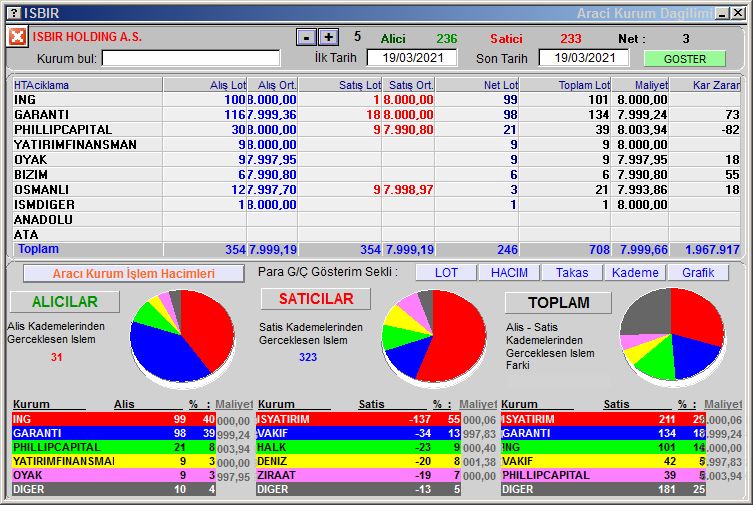Click gray DIGER row in sellers list
Screen dimensions: 753x505
[359, 489]
